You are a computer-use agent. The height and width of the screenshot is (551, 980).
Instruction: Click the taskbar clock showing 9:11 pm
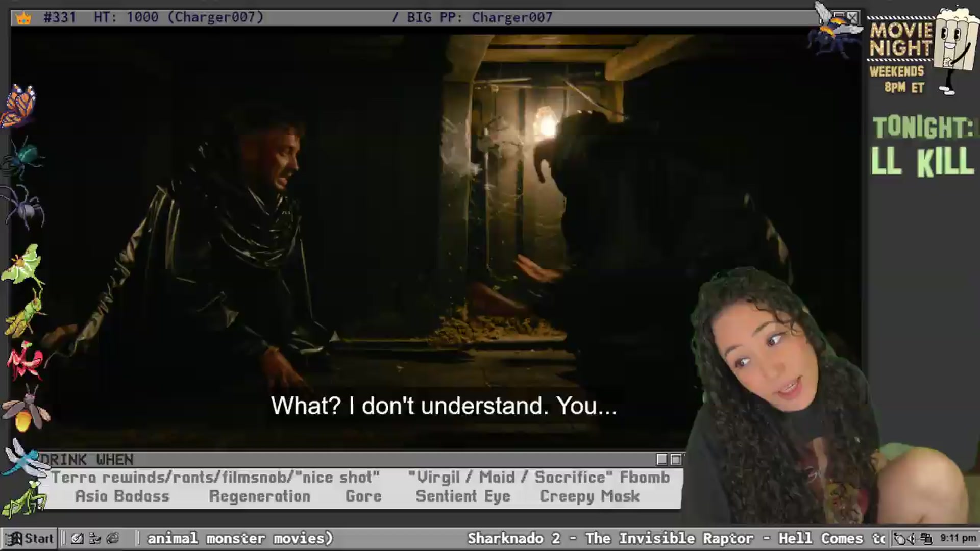[958, 538]
